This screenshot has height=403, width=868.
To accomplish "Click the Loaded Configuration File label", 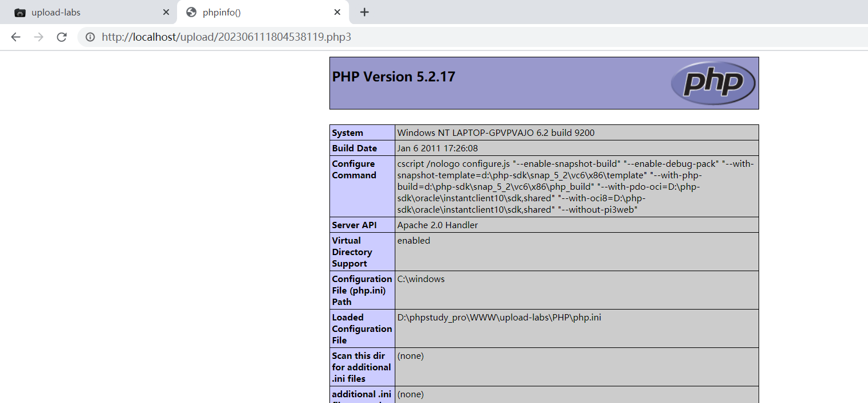I will (362, 329).
